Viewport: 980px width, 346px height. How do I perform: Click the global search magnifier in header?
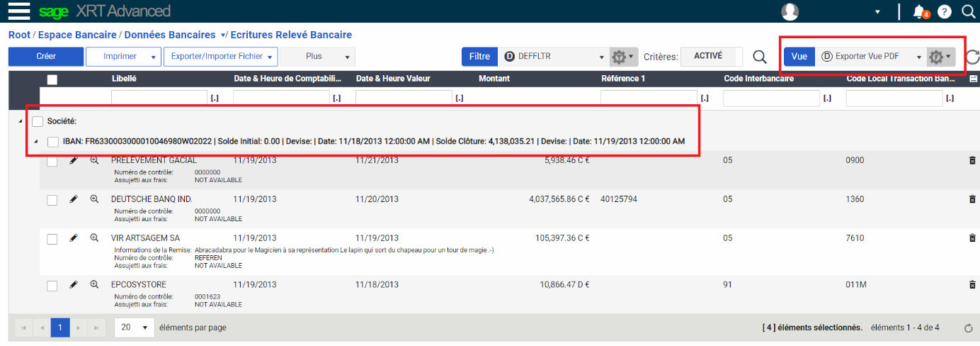[969, 11]
